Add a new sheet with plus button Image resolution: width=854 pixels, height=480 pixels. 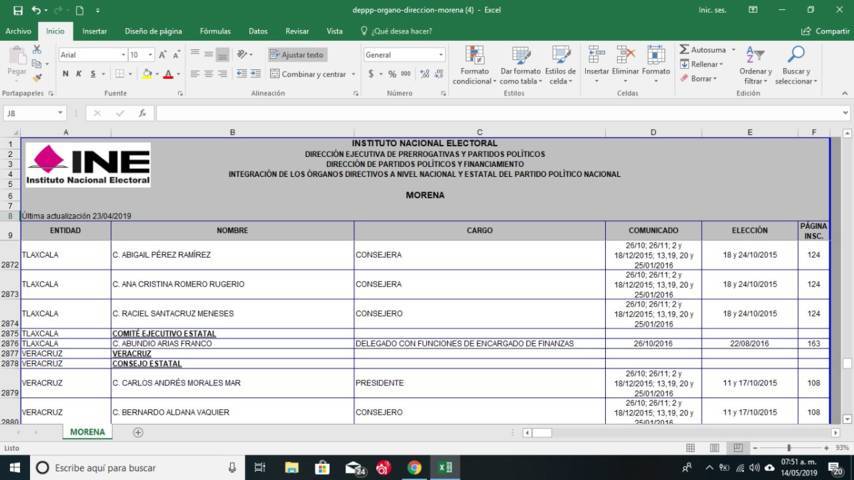[x=138, y=432]
